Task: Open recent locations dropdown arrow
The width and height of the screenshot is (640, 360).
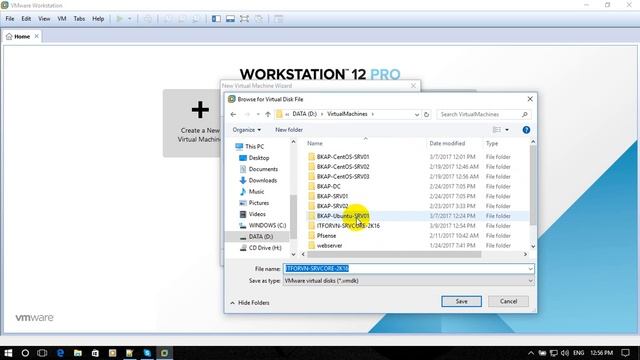Action: [258, 114]
